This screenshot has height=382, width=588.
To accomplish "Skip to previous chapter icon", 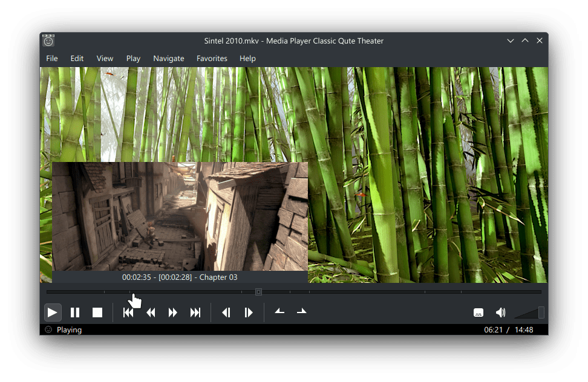I will 128,312.
